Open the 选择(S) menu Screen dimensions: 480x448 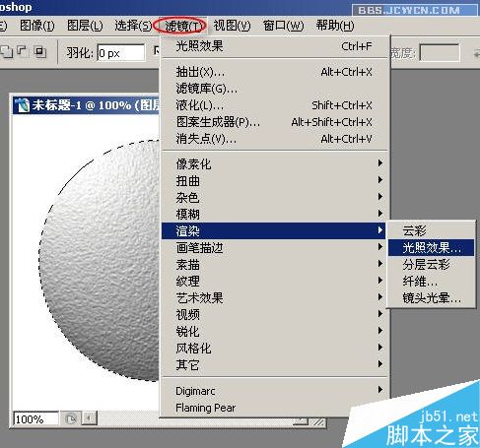133,26
